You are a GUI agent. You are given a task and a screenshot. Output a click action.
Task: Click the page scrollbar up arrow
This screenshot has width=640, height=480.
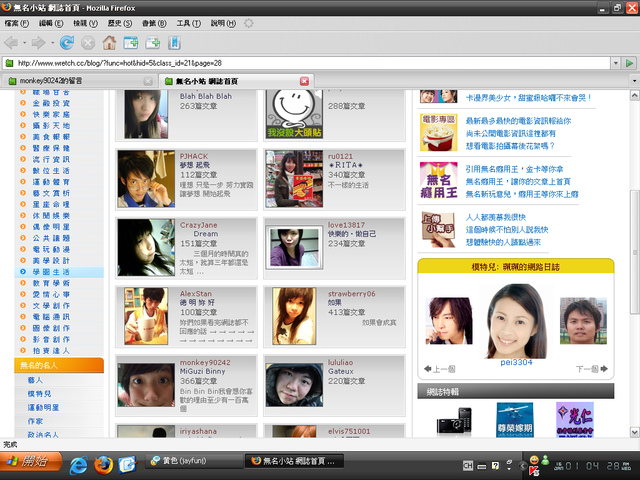tap(635, 96)
